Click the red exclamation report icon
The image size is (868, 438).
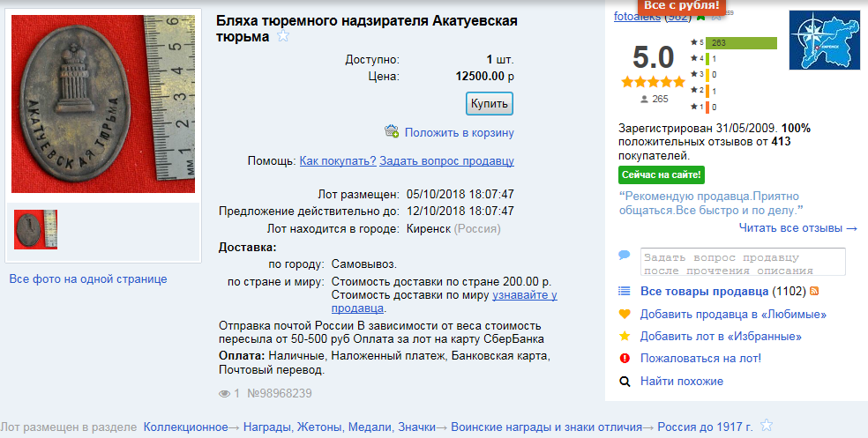(x=625, y=359)
